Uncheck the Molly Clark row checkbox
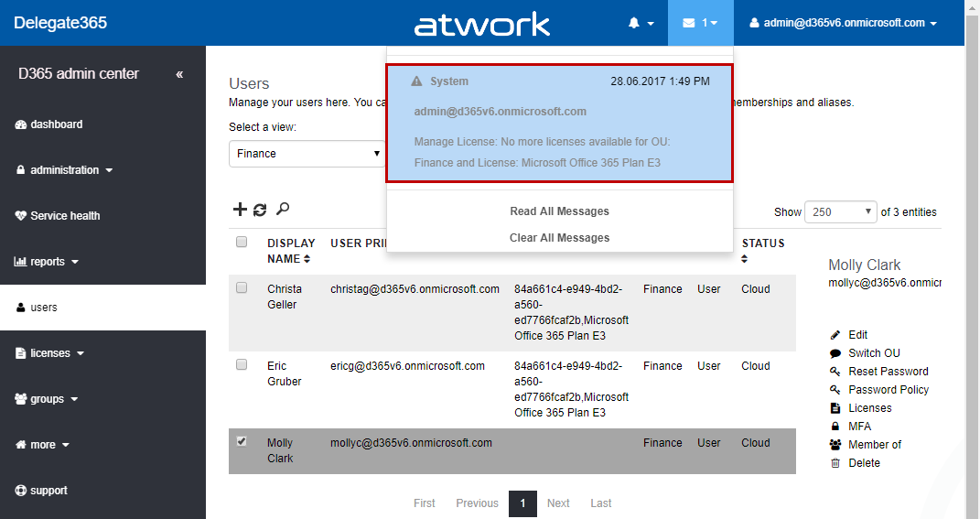The image size is (980, 519). [x=242, y=441]
